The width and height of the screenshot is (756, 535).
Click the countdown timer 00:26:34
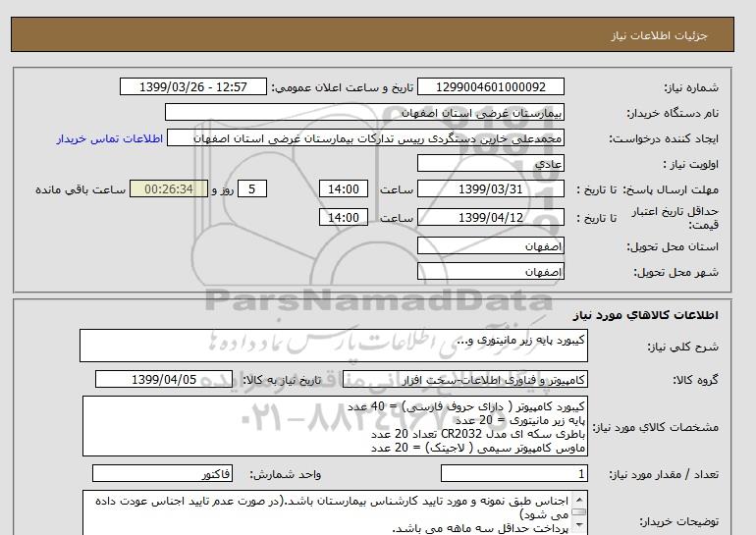coord(169,188)
